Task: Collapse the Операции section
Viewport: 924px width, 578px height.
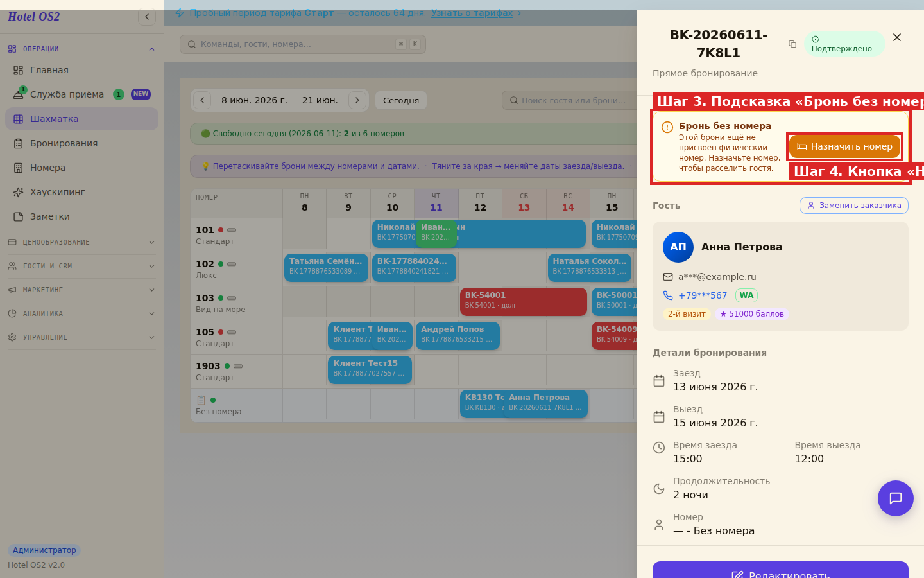Action: pos(81,49)
